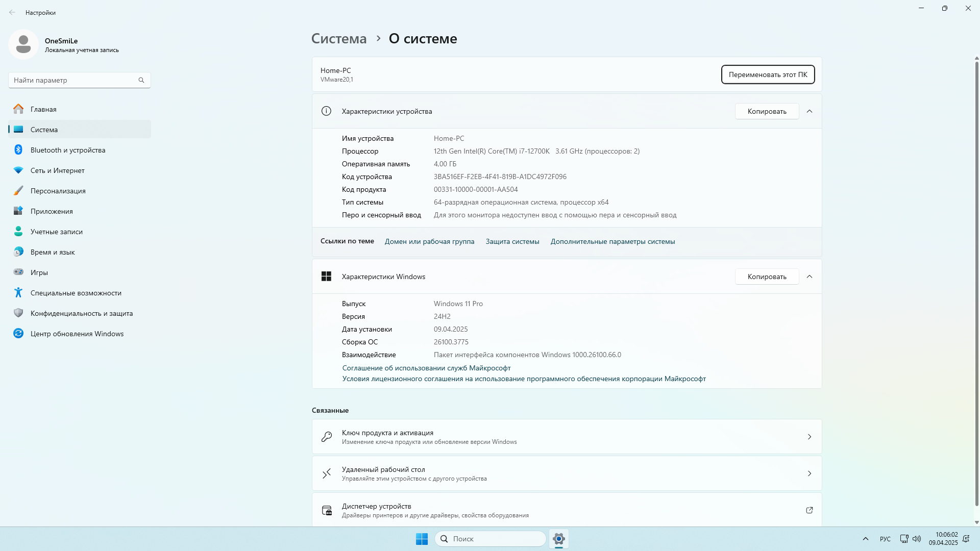Select Time and language settings
This screenshot has height=551, width=980.
(x=53, y=252)
